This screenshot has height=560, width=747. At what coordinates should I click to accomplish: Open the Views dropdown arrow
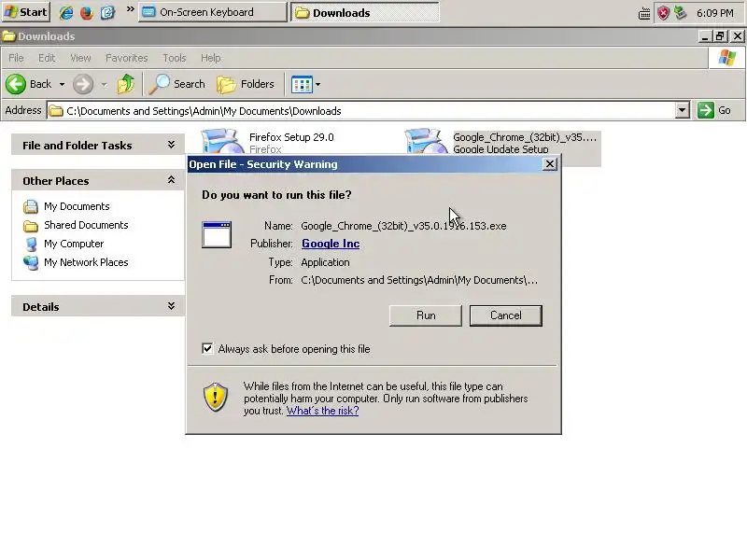click(317, 85)
